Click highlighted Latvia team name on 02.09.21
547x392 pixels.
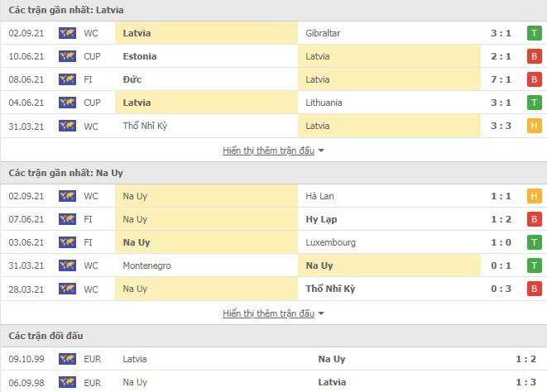pos(137,33)
